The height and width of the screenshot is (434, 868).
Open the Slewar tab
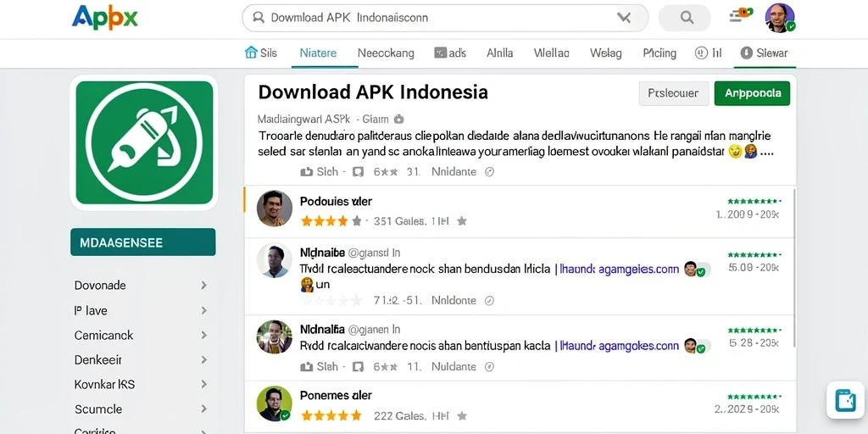(764, 53)
